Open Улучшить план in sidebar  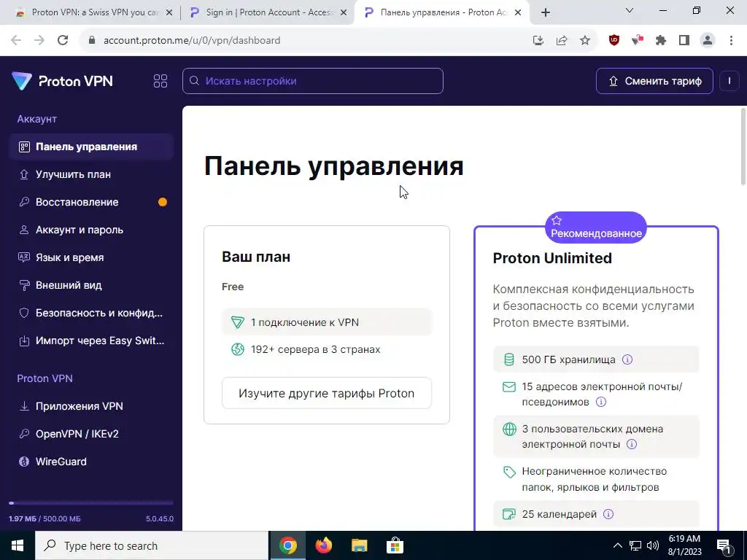click(x=91, y=174)
